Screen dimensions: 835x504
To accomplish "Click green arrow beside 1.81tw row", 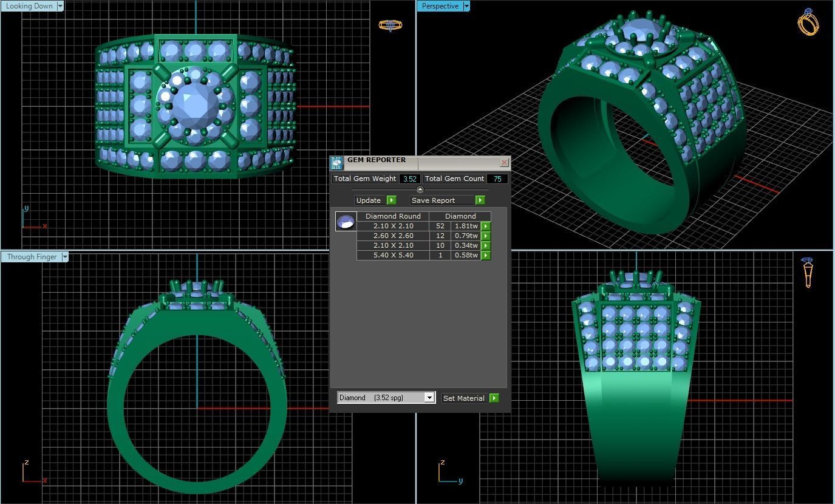I will (x=486, y=226).
